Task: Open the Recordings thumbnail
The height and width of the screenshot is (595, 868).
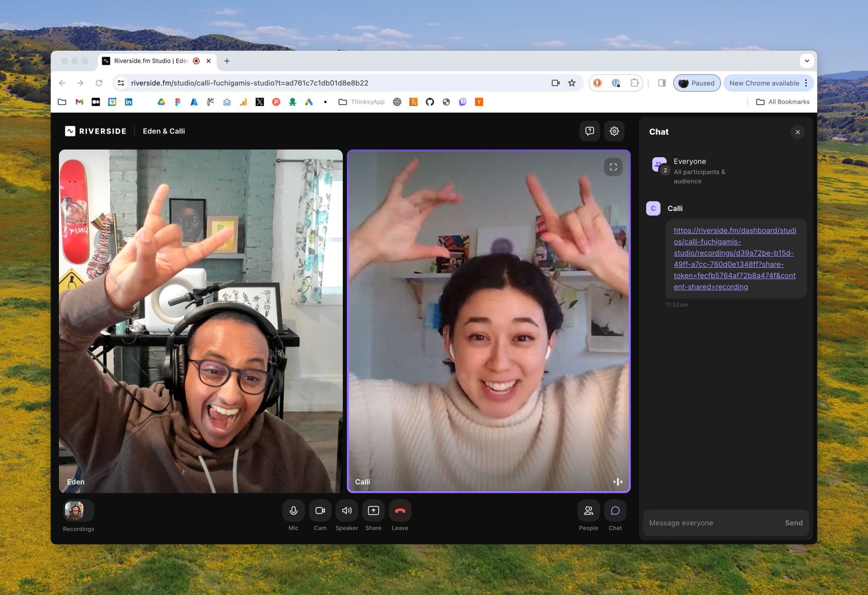Action: (x=78, y=511)
